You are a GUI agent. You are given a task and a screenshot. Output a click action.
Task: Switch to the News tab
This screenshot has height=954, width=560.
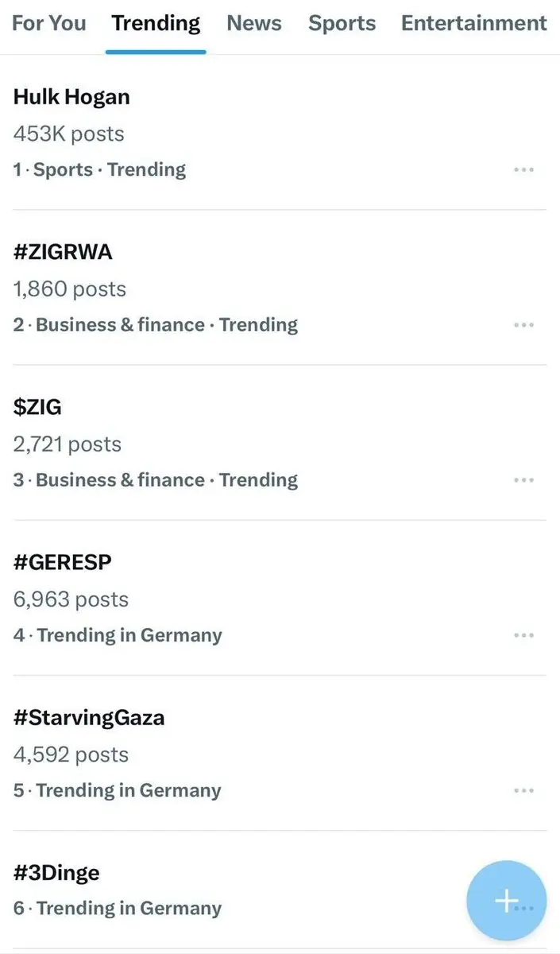[254, 24]
